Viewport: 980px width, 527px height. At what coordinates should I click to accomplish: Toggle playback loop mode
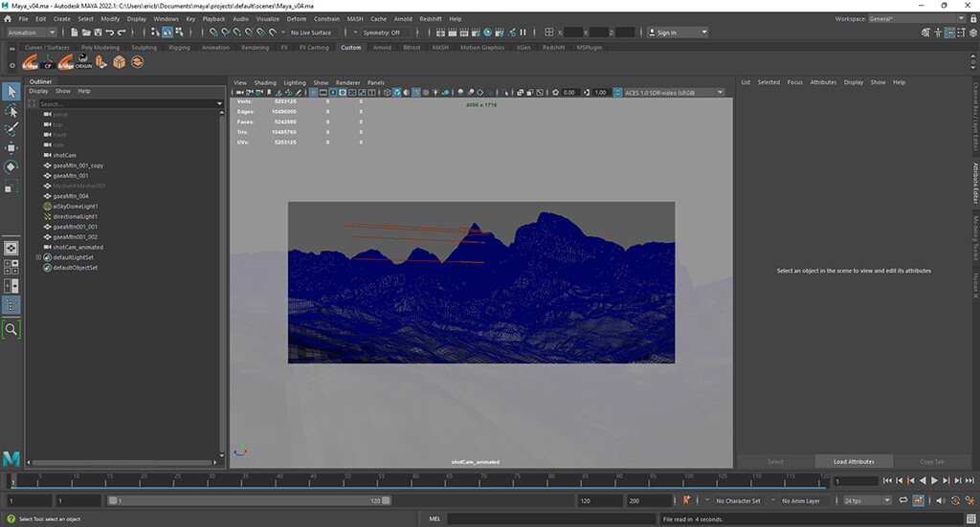[902, 500]
